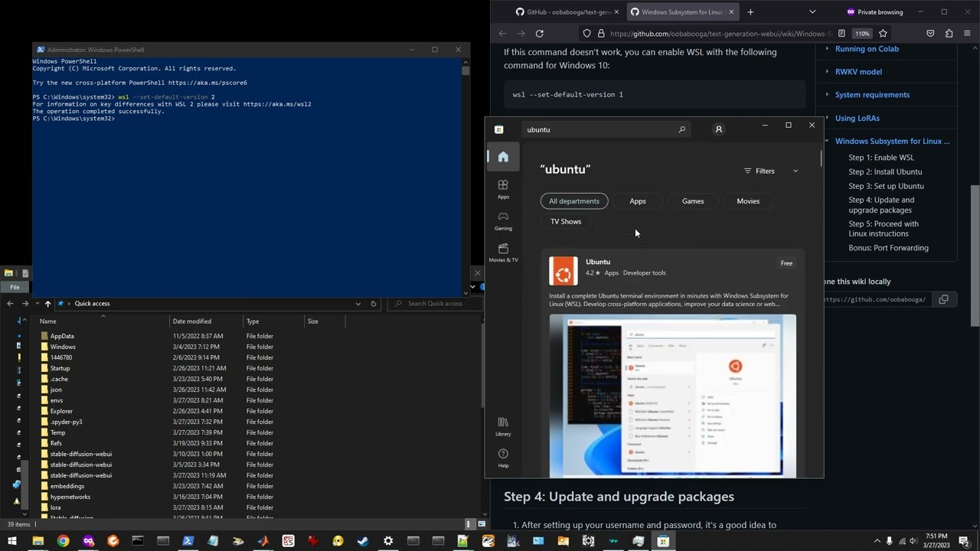Select the TV Shows filter chip
This screenshot has width=980, height=551.
point(566,222)
